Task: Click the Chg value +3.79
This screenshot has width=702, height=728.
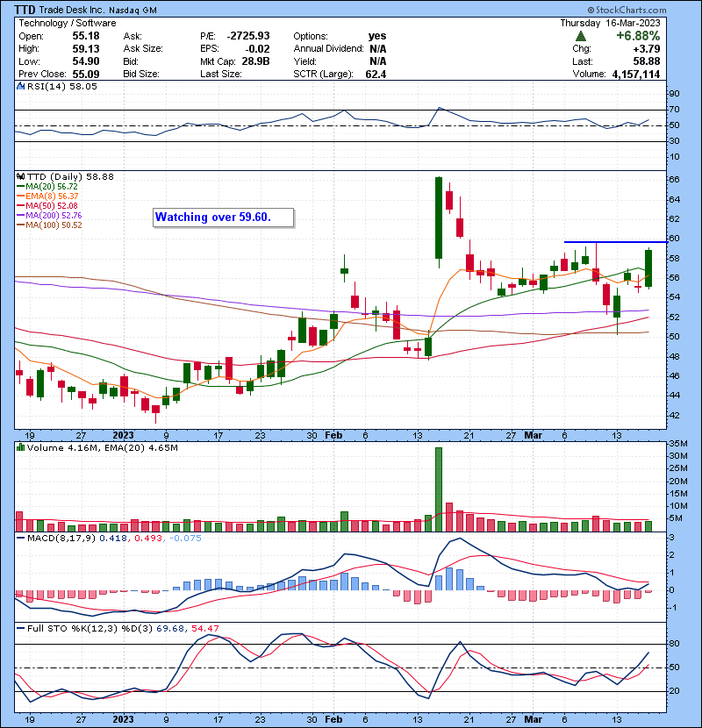Action: pos(647,49)
